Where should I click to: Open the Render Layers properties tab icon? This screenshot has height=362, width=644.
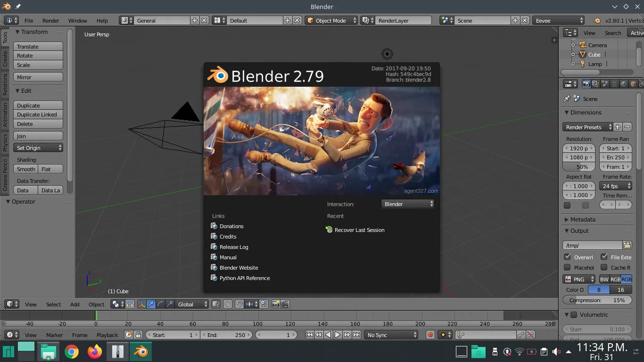595,84
